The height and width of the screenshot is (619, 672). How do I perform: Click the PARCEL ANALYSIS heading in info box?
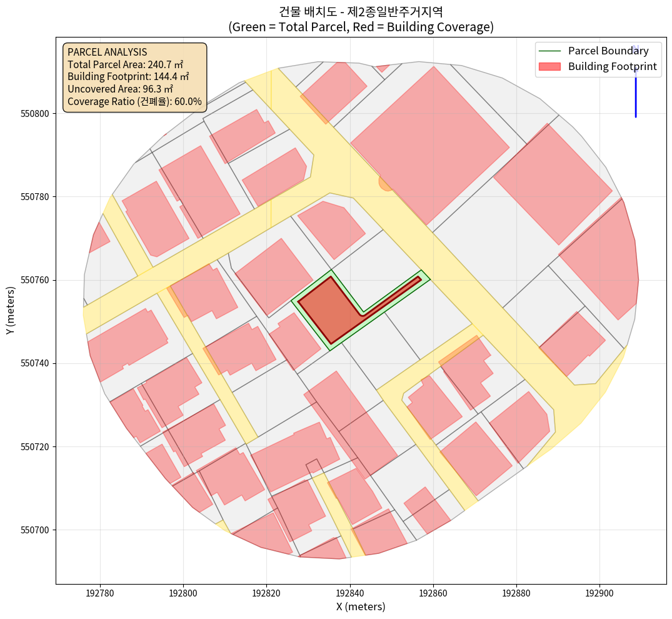tap(107, 52)
